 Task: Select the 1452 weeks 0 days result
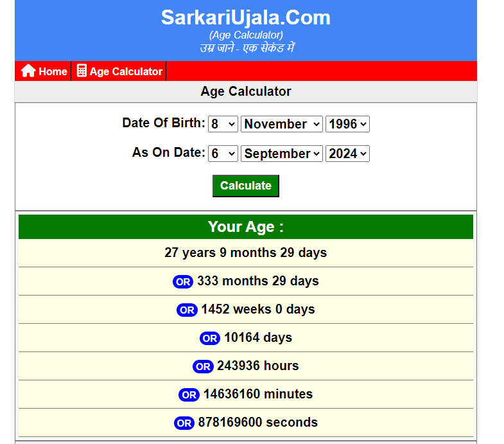(x=258, y=310)
